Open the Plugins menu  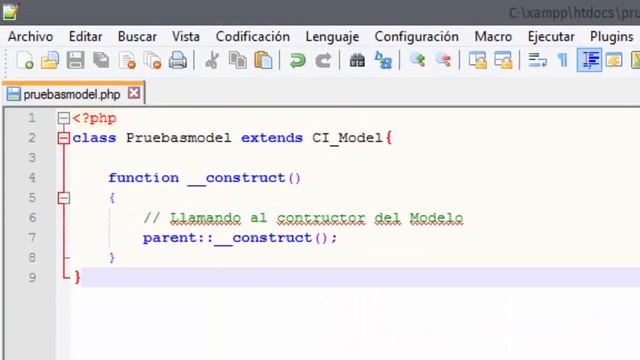[611, 37]
